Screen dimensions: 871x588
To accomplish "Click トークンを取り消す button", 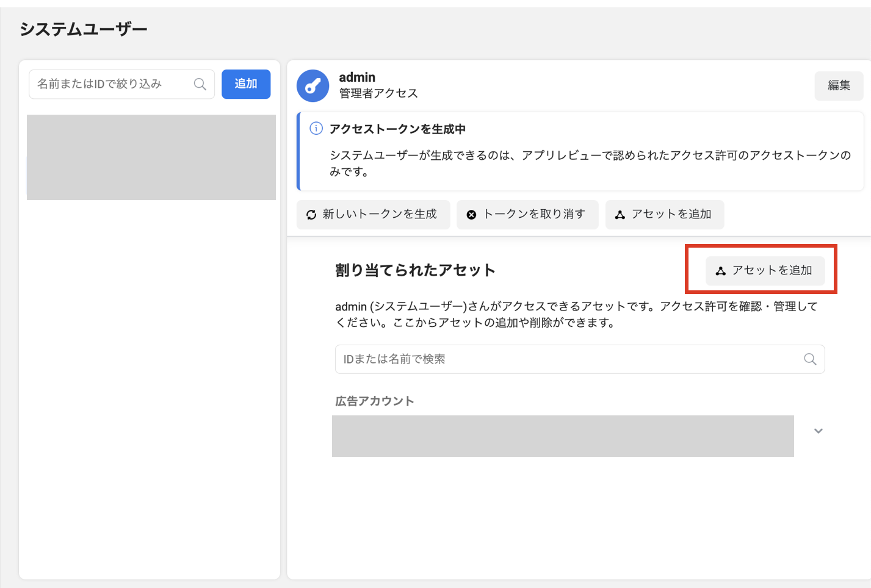I will pos(527,215).
